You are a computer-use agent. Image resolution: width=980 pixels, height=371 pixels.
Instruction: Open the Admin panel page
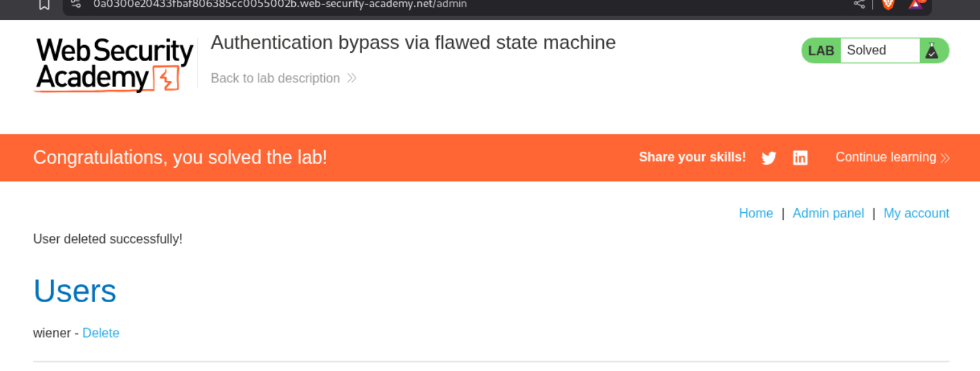point(828,213)
